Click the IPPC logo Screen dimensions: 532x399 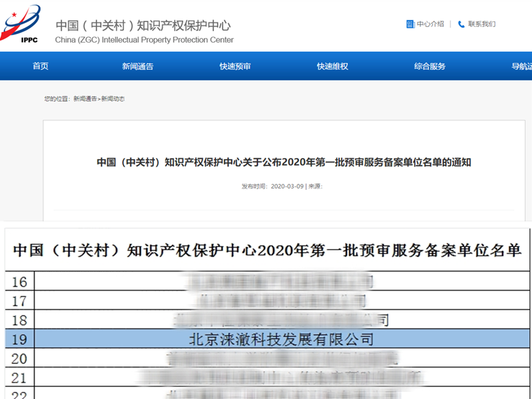(20, 24)
